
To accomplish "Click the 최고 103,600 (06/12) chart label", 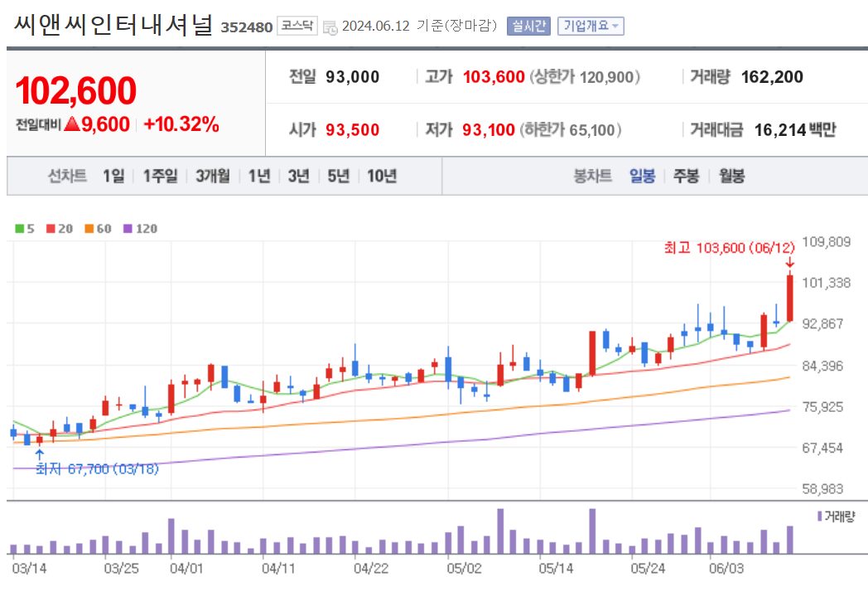I will tap(730, 248).
